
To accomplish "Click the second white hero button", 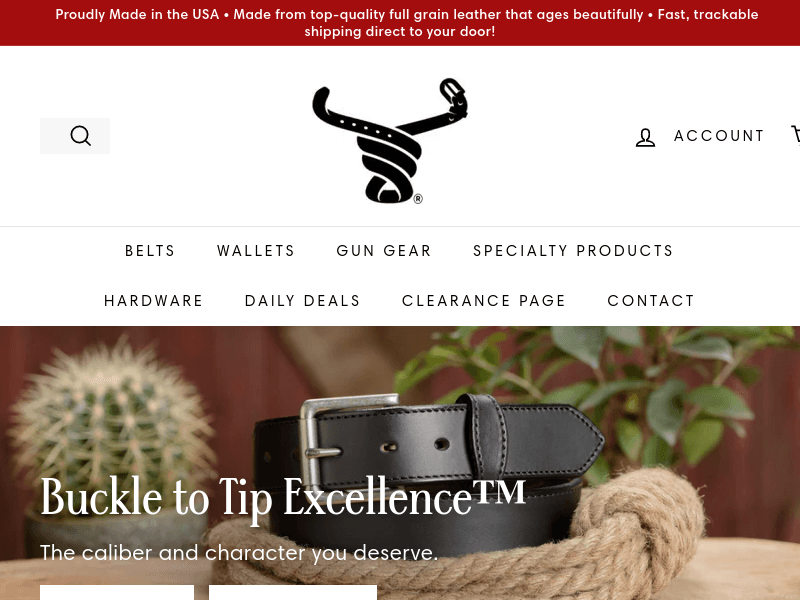I will point(293,592).
